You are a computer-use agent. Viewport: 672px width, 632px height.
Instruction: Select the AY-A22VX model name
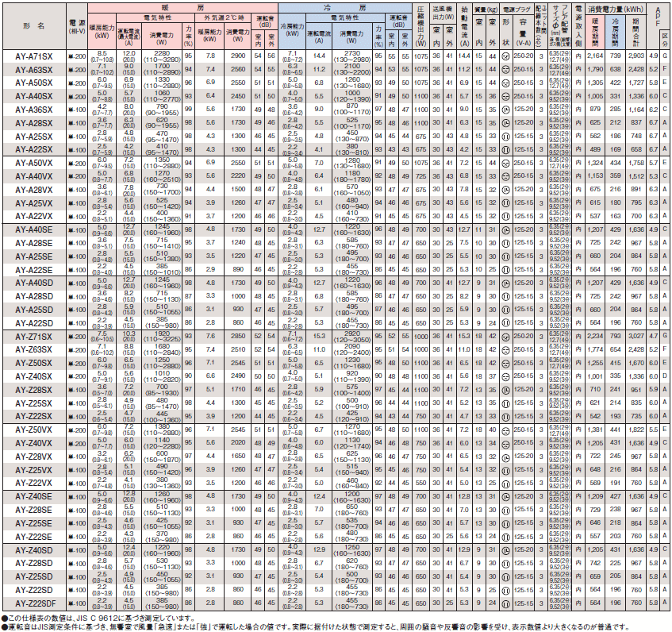point(34,217)
